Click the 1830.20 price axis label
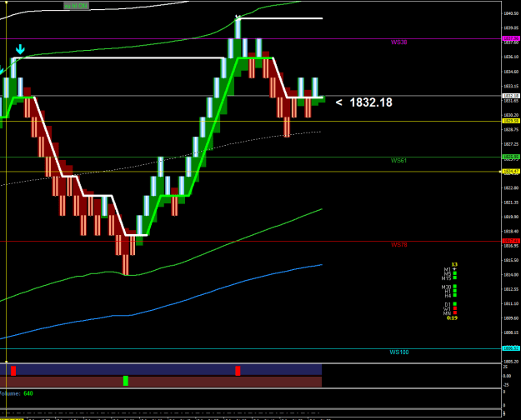Image resolution: width=521 pixels, height=420 pixels. click(511, 115)
